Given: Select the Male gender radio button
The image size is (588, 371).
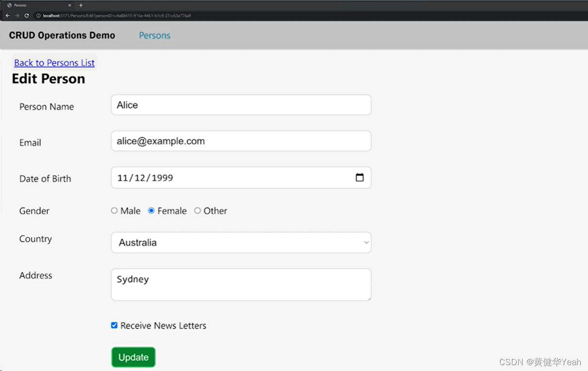Looking at the screenshot, I should click(x=114, y=210).
